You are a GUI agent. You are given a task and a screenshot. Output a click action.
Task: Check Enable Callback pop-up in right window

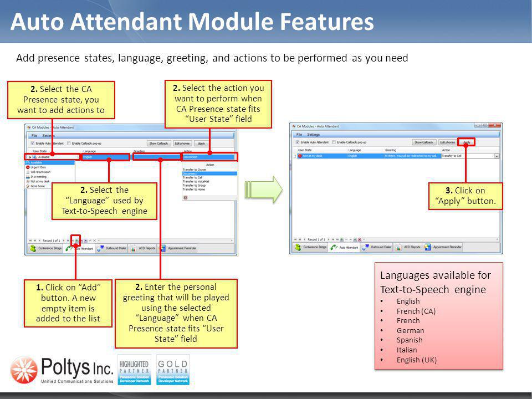point(334,142)
